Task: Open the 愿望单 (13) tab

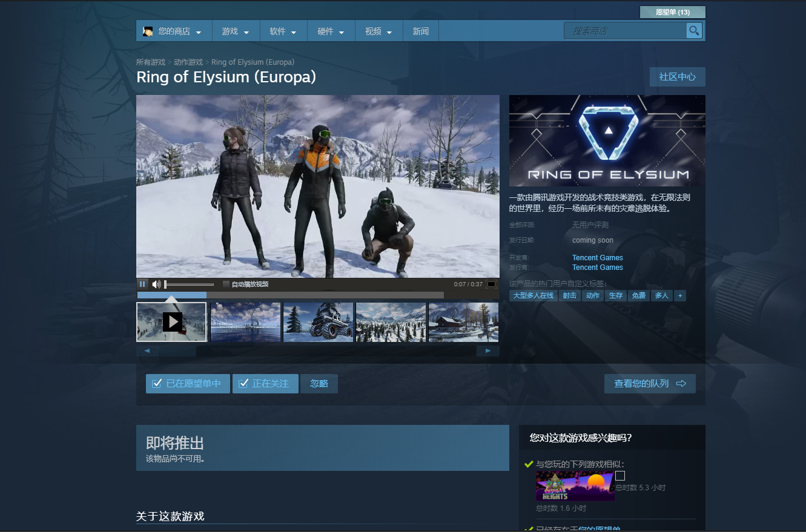Action: click(672, 12)
